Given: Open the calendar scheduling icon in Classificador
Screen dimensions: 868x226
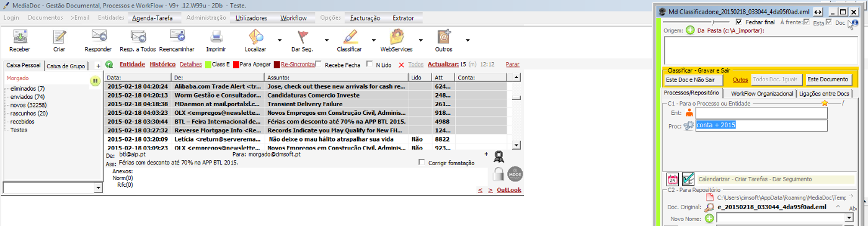Looking at the screenshot, I should [x=673, y=179].
